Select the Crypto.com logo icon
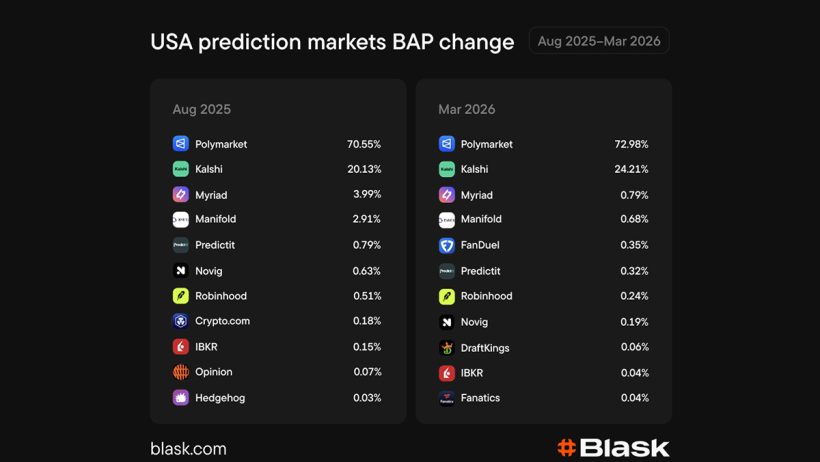Viewport: 820px width, 462px height. pos(181,321)
